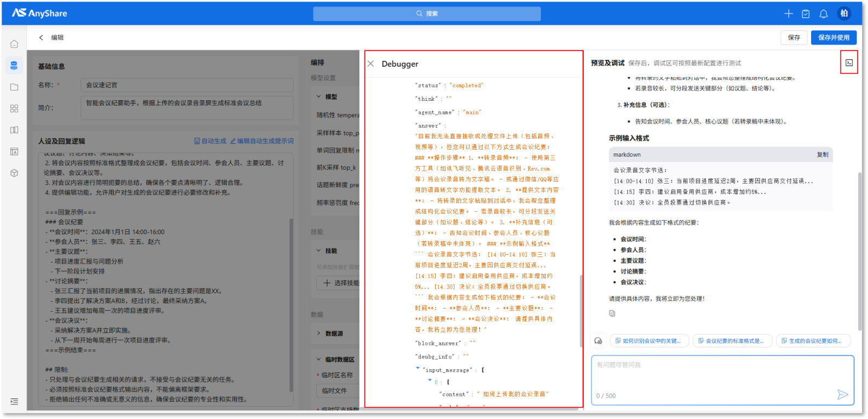Click the 简介 description text area
This screenshot has width=868, height=419.
187,108
